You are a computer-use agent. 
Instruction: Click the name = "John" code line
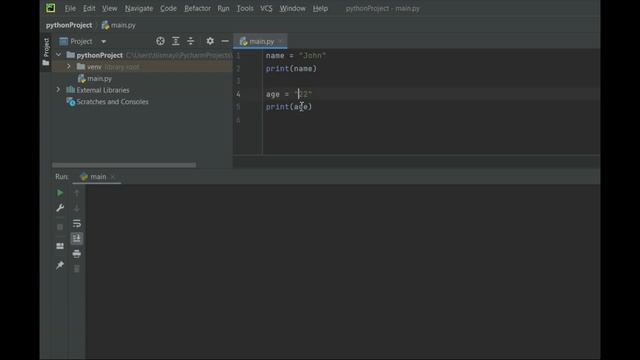[296, 56]
